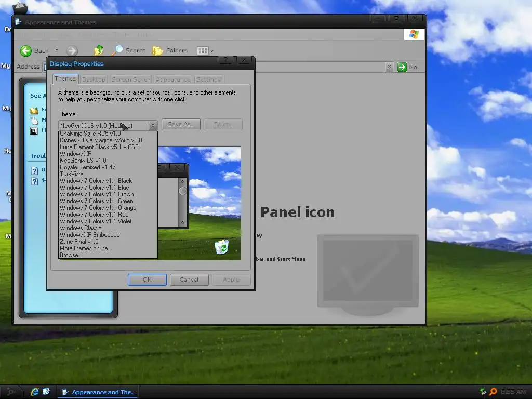This screenshot has width=532, height=399.
Task: Click the preview scrollbar up arrow
Action: 182,182
